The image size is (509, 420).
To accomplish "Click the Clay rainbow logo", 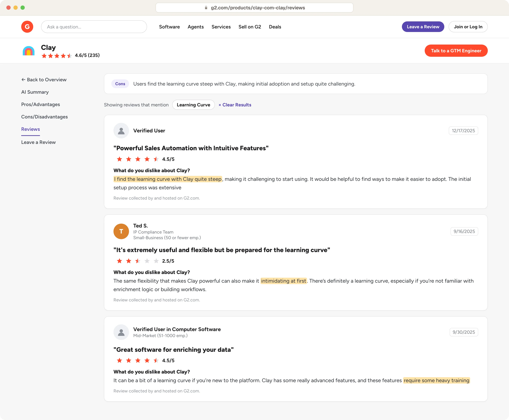I will coord(29,51).
